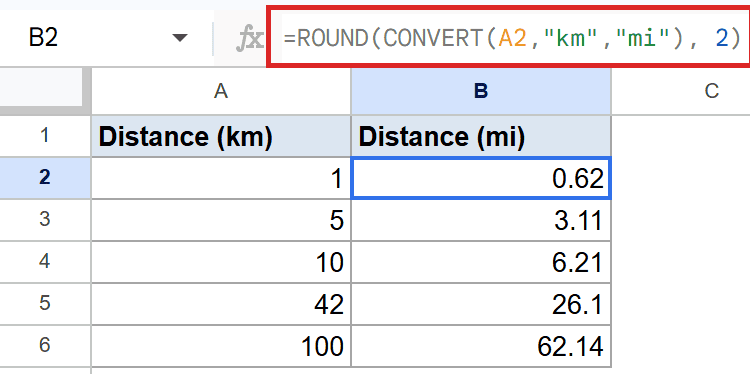Image resolution: width=750 pixels, height=374 pixels.
Task: Click empty cell C4
Action: point(681,262)
